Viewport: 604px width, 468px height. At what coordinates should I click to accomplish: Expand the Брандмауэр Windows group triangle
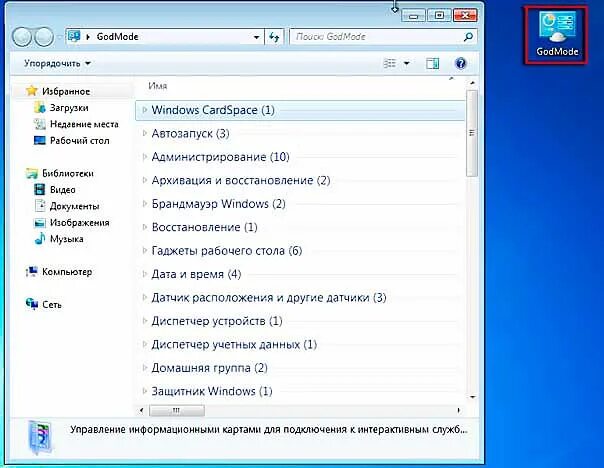tap(145, 204)
